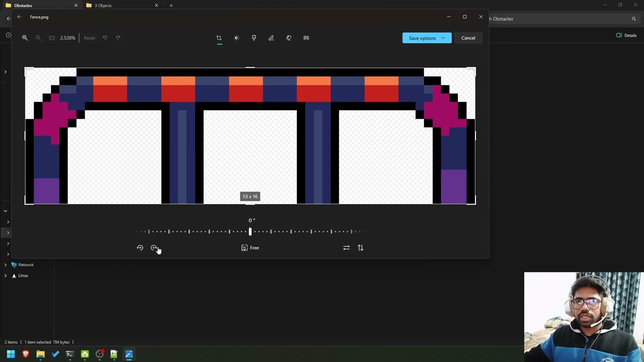Toggle the Details pane in Explorer

click(627, 35)
